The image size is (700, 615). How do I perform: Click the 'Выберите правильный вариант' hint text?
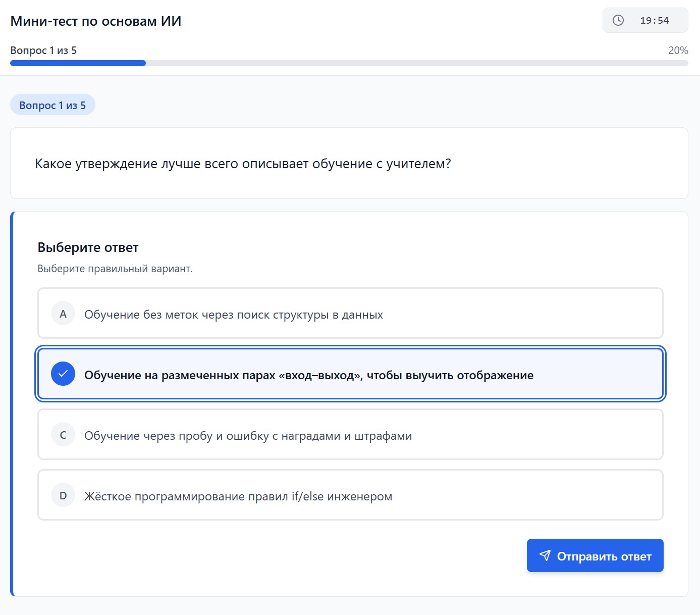click(x=115, y=269)
